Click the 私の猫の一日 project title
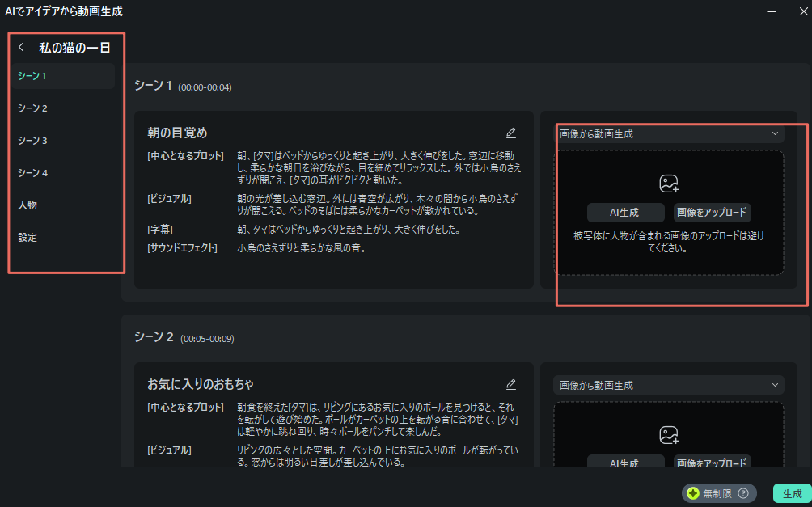 74,49
